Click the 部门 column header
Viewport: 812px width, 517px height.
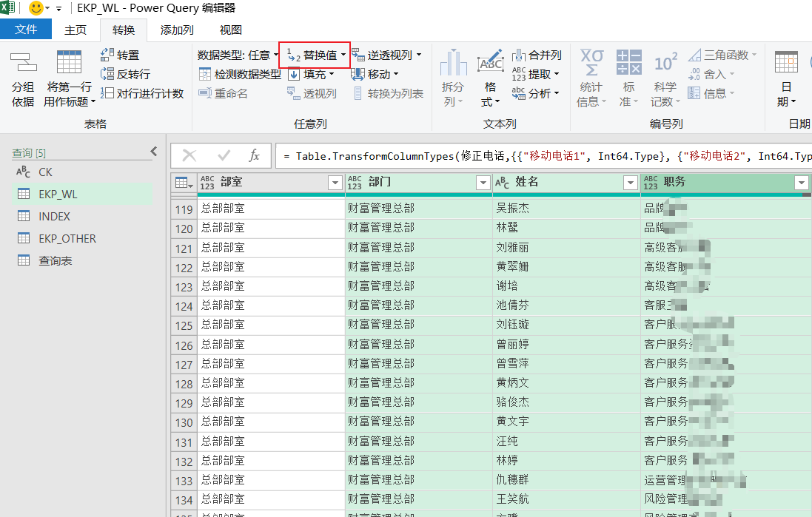tap(418, 182)
